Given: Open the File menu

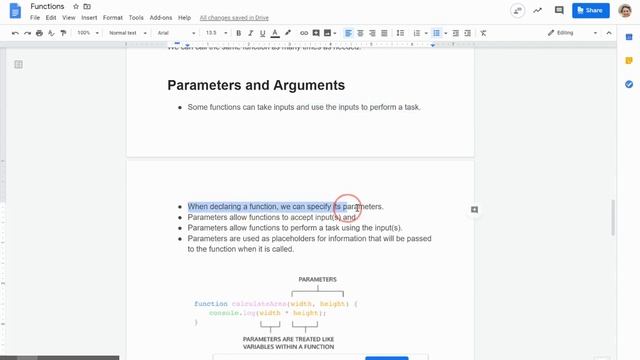Looking at the screenshot, I should tap(35, 18).
